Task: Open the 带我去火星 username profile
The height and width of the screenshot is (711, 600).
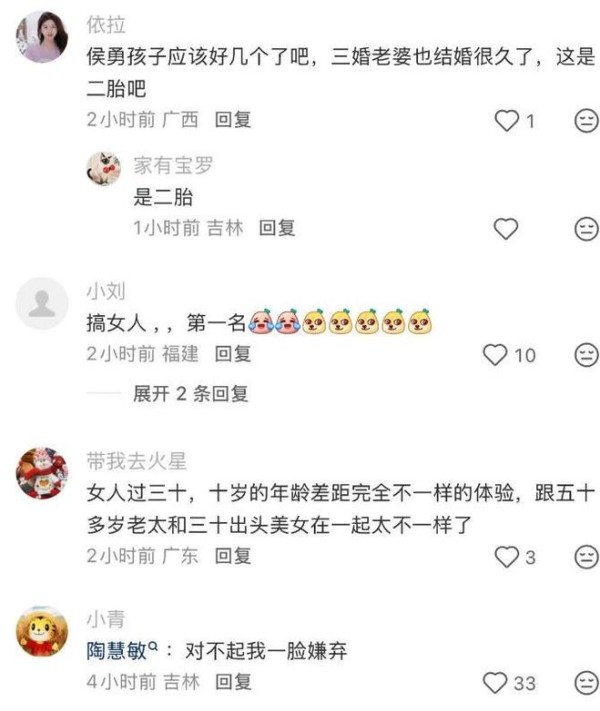Action: coord(137,461)
